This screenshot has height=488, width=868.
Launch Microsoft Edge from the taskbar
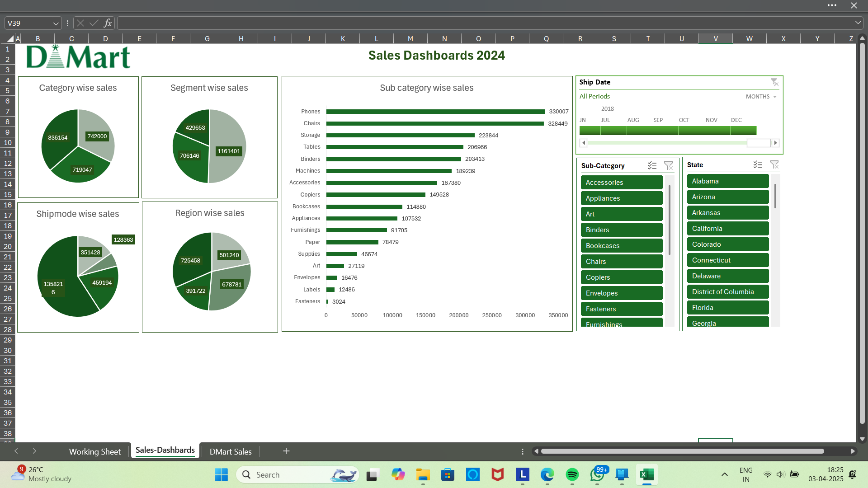pyautogui.click(x=547, y=475)
